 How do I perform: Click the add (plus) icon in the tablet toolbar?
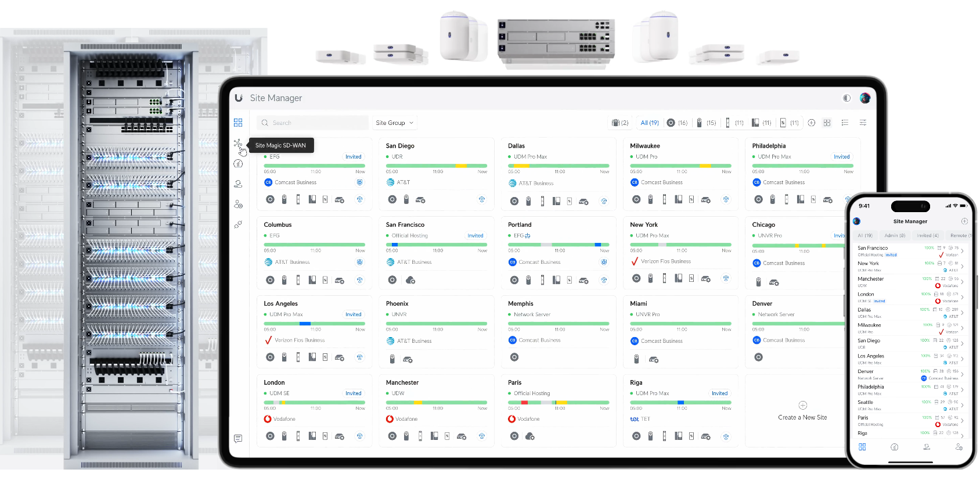coord(812,123)
